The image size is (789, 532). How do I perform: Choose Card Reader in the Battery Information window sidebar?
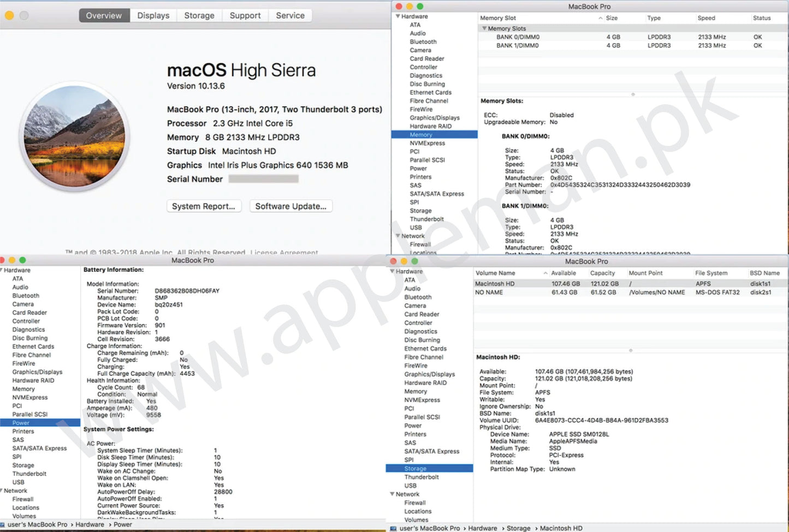pos(29,313)
